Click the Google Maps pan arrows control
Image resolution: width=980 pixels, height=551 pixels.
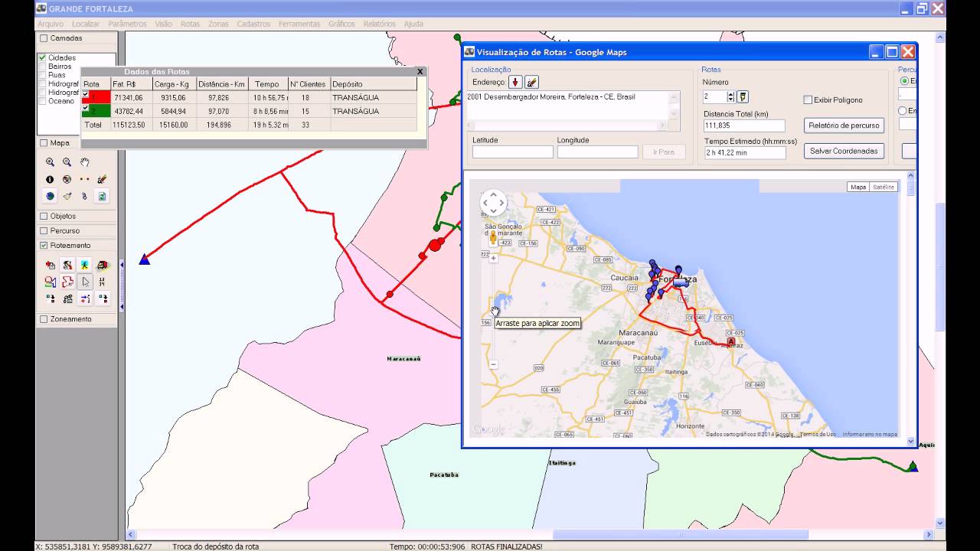coord(493,203)
